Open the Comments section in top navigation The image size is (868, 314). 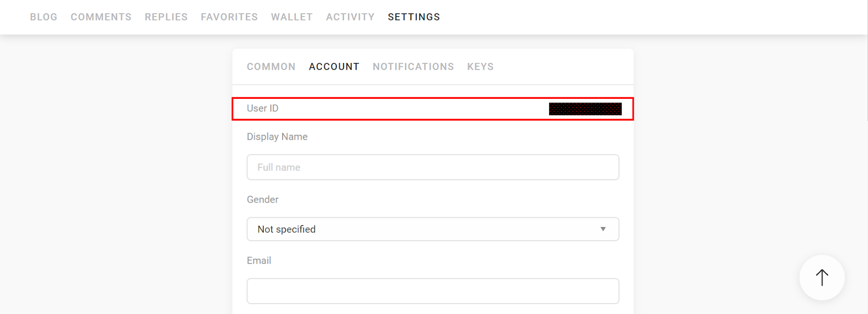(x=101, y=17)
